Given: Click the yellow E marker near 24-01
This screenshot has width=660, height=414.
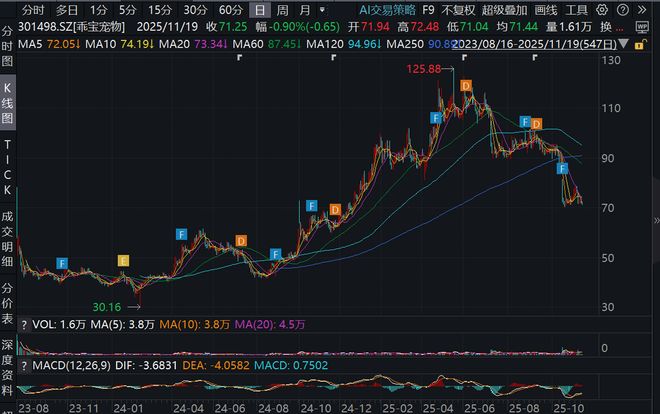Looking at the screenshot, I should tap(123, 261).
